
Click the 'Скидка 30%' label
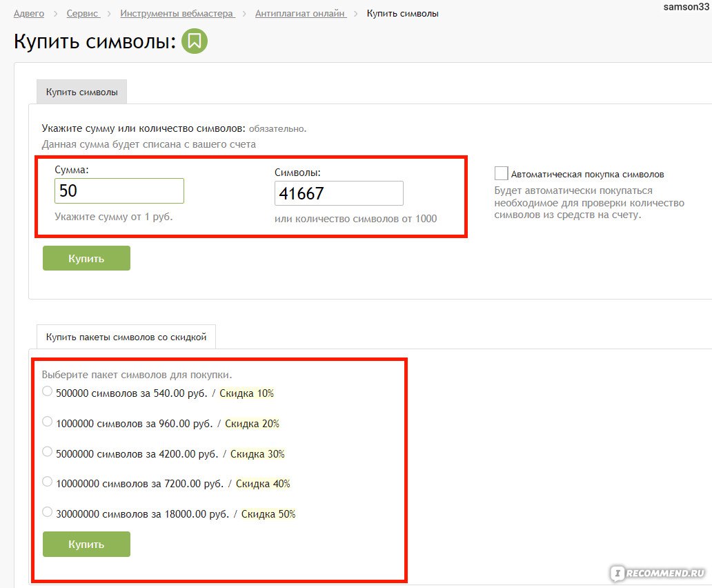coord(257,453)
